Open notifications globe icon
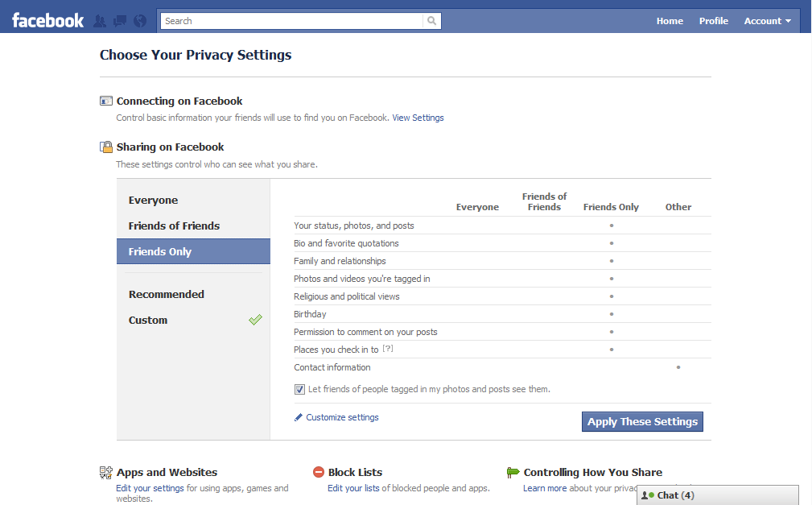The width and height of the screenshot is (812, 505). pyautogui.click(x=140, y=21)
